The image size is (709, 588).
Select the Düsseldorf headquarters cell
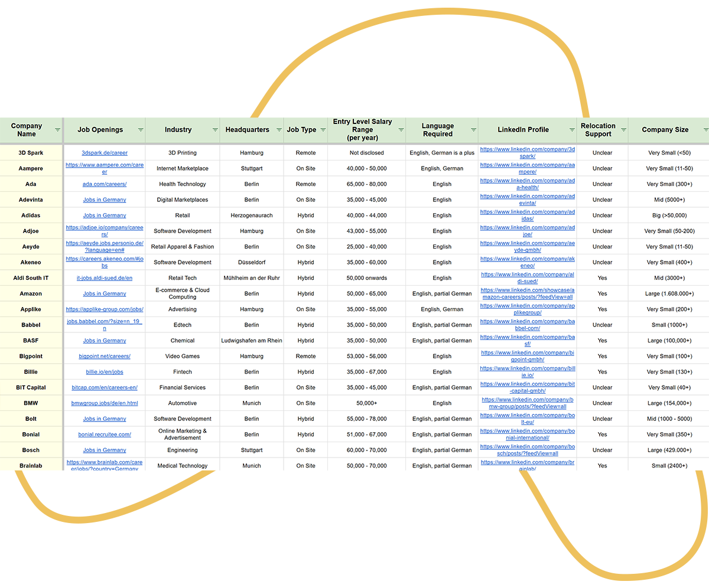[252, 262]
